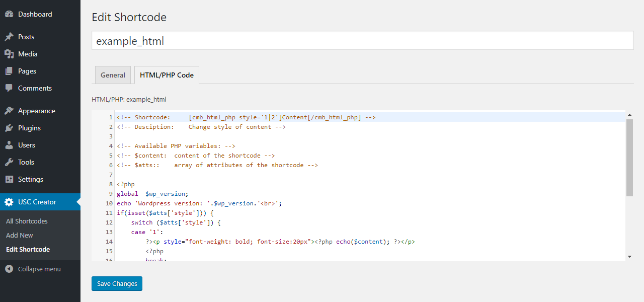This screenshot has height=302, width=644.
Task: Click the 'Available PHP variables' comment line
Action: (x=176, y=146)
